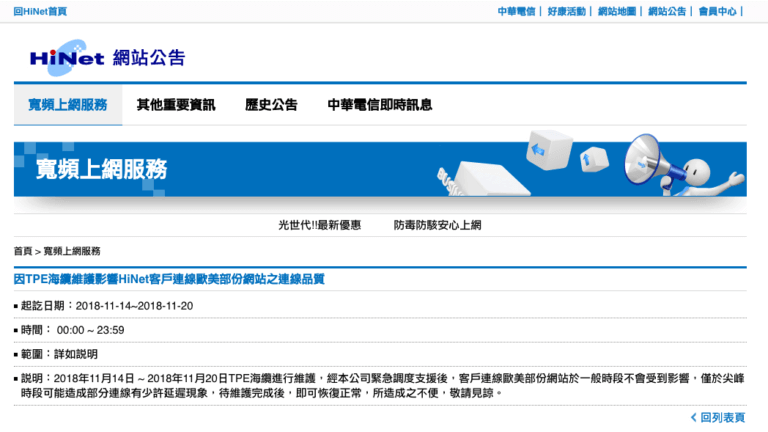Screen dimensions: 768x432
Task: Click the time value 00:00 ~ 23:59
Action: point(91,330)
